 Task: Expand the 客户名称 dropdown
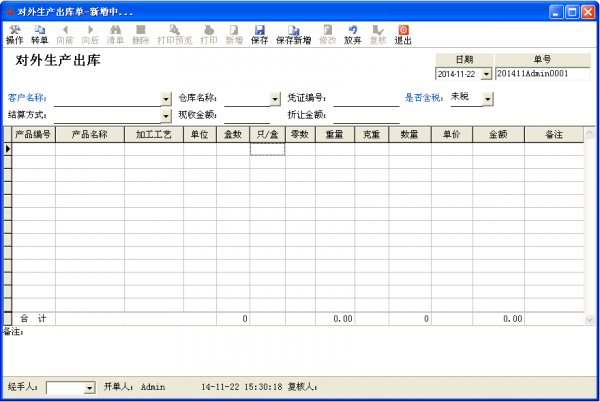[x=166, y=99]
